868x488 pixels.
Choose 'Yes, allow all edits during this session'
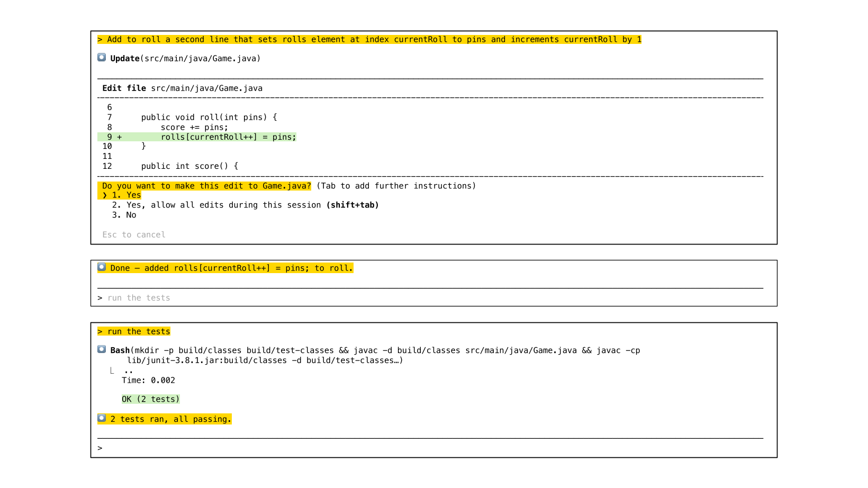tap(245, 205)
